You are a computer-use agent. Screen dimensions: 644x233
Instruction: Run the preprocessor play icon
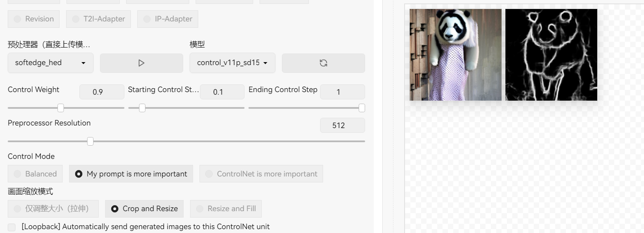tap(141, 63)
